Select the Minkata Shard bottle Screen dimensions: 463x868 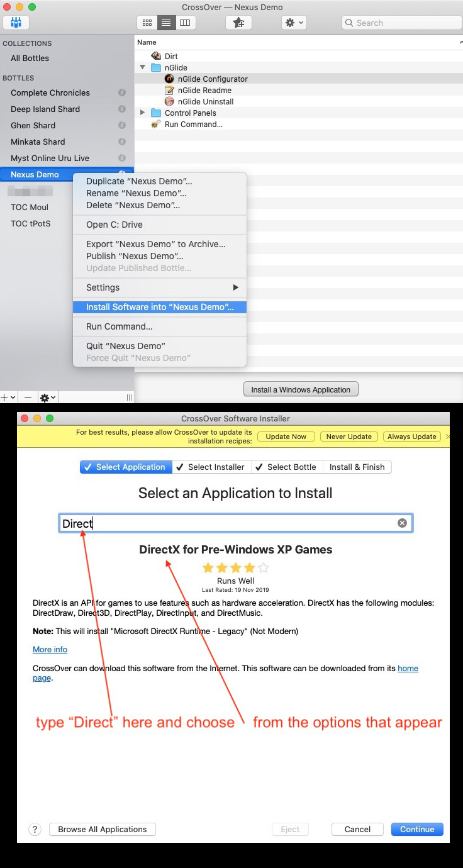point(38,142)
